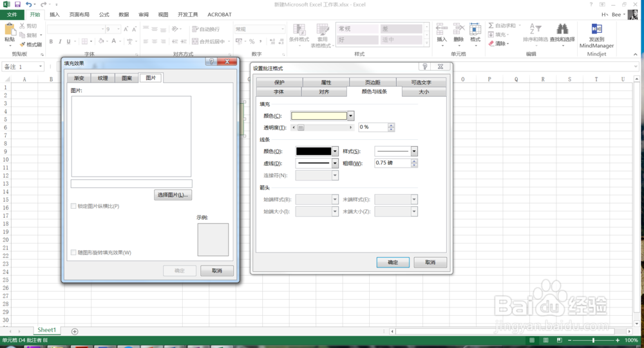Click the Undo icon in title bar
The width and height of the screenshot is (644, 348).
pyautogui.click(x=28, y=4)
